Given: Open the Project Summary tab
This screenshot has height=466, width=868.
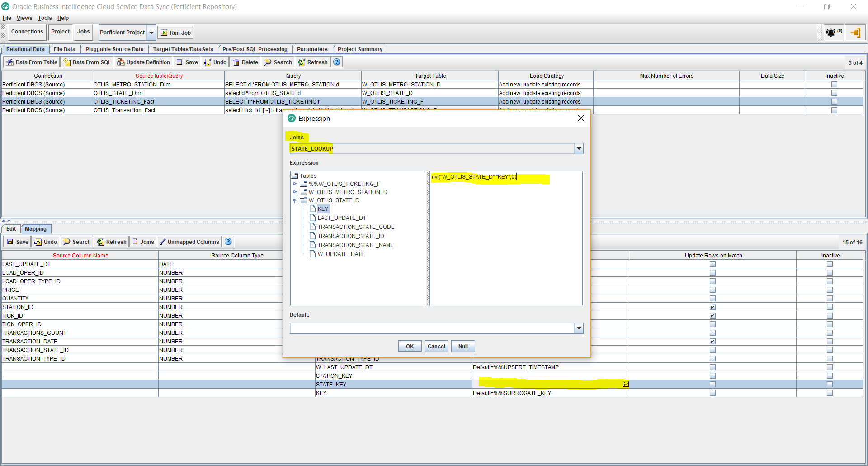Looking at the screenshot, I should pos(360,49).
